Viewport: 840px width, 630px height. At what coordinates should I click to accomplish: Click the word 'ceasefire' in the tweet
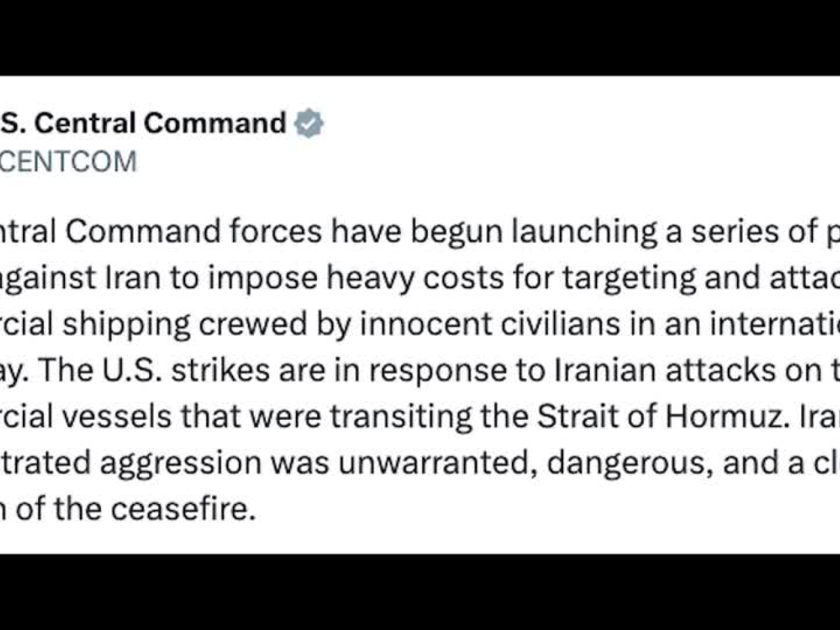tap(182, 509)
